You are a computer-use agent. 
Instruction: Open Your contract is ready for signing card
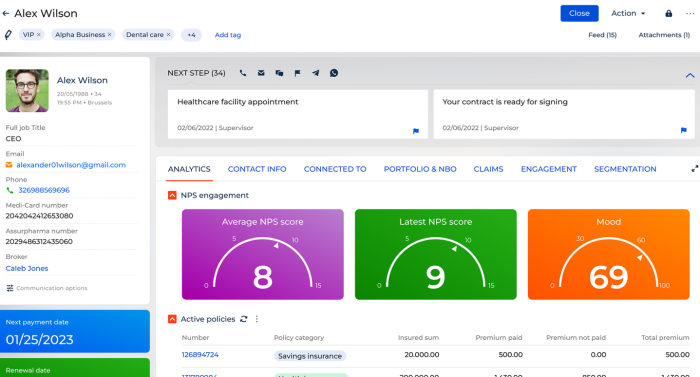[x=564, y=114]
